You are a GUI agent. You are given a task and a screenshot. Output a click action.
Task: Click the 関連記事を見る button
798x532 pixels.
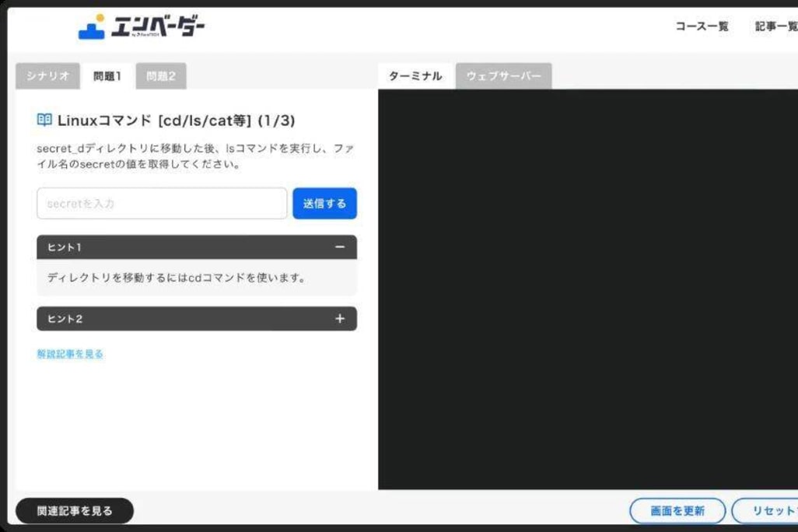tap(75, 511)
